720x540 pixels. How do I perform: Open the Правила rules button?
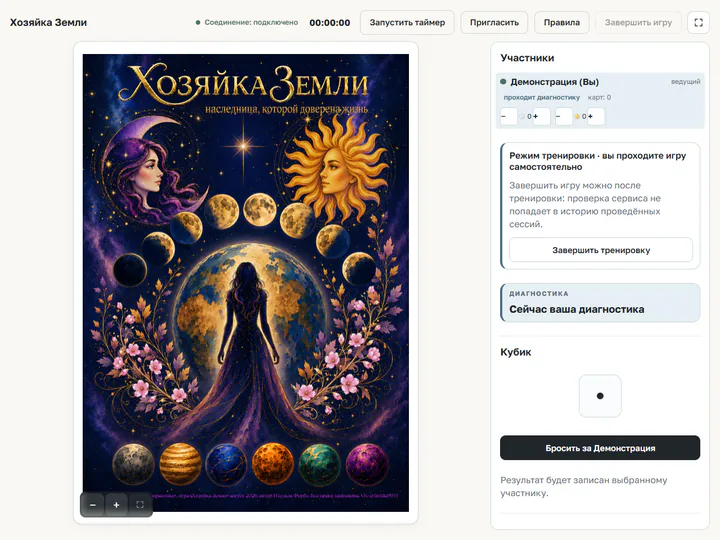tap(562, 22)
